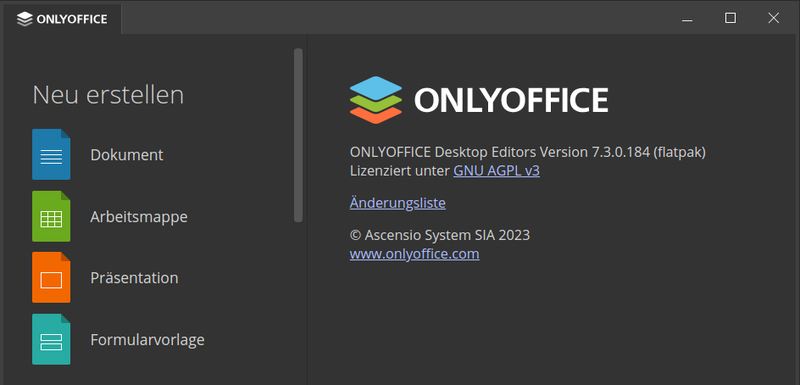Screen dimensions: 800x385
Task: Click the blue Dokument file icon
Action: point(51,155)
